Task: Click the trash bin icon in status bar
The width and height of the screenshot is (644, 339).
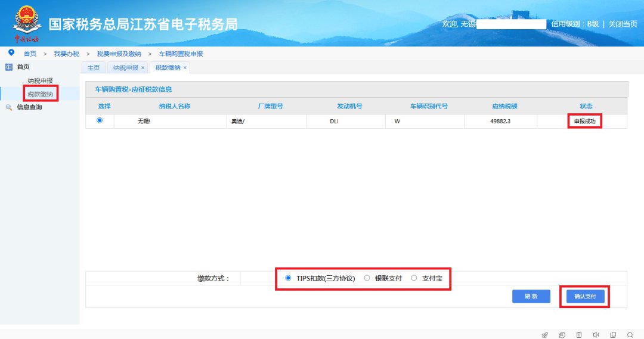Action: click(579, 335)
